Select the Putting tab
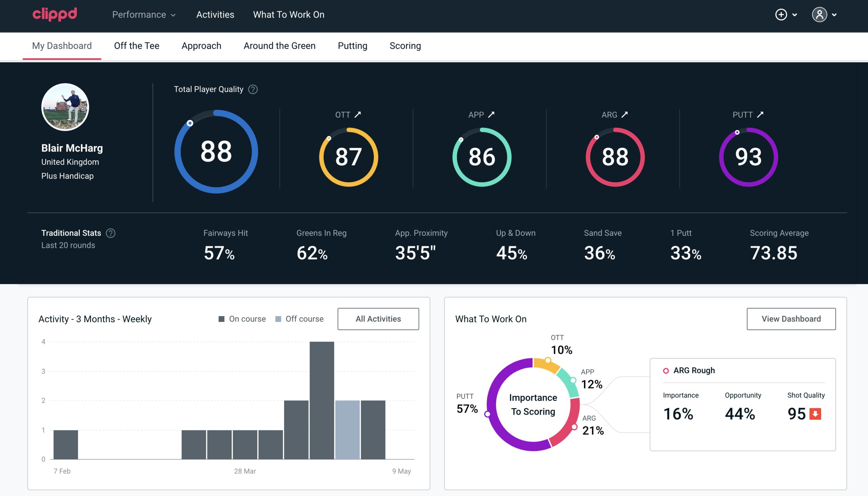The height and width of the screenshot is (496, 868). 352,45
